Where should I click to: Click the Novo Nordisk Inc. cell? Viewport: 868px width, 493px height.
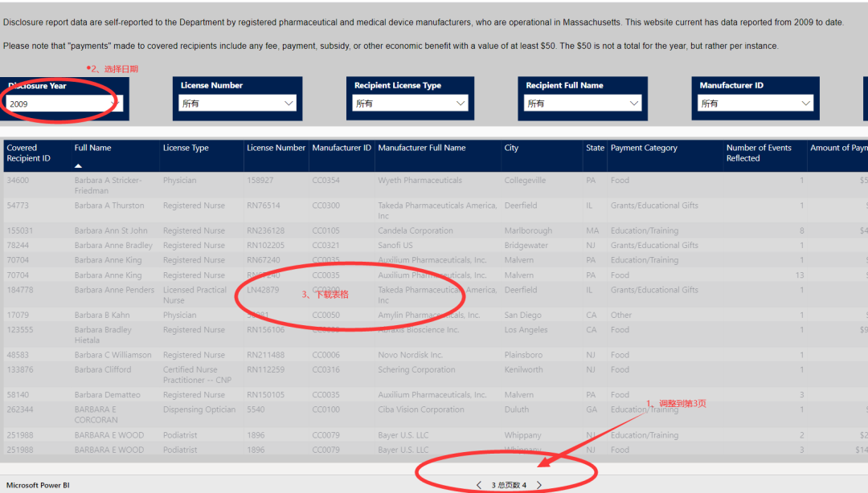(x=410, y=355)
